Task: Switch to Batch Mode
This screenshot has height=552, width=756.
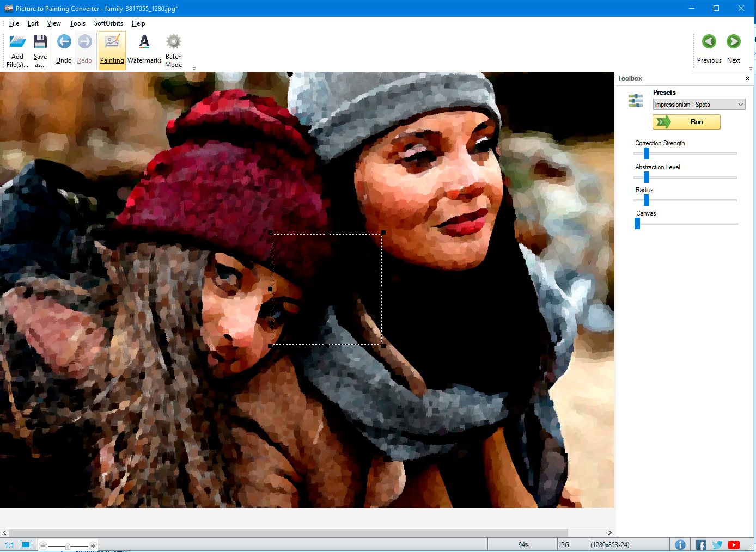Action: [173, 49]
